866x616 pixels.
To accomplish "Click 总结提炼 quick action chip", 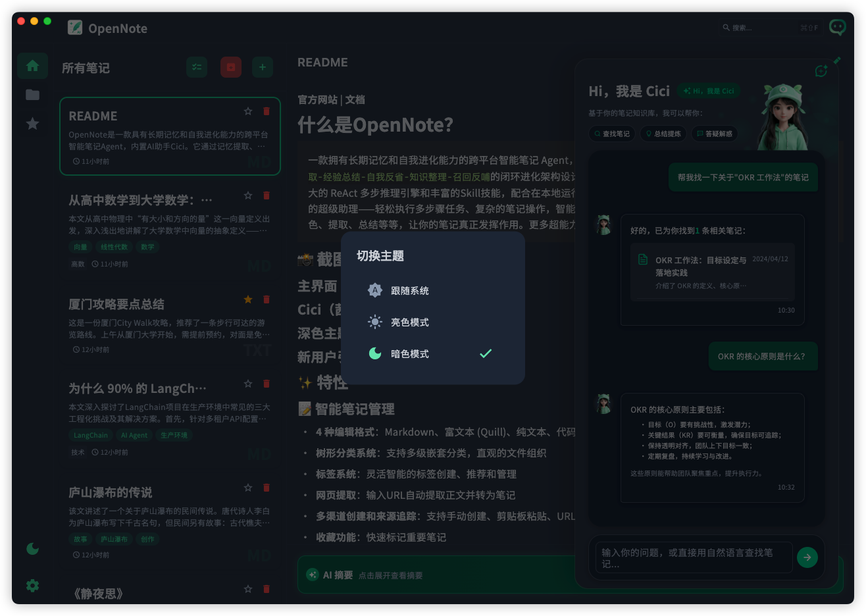I will point(663,134).
